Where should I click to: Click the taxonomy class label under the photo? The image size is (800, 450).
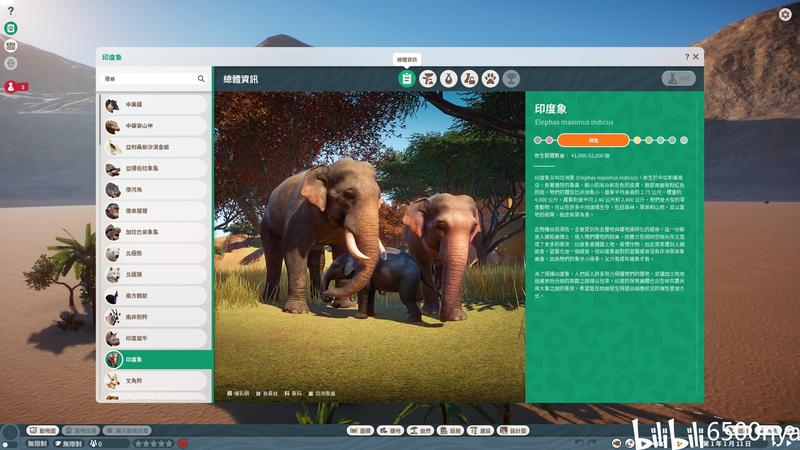click(238, 393)
